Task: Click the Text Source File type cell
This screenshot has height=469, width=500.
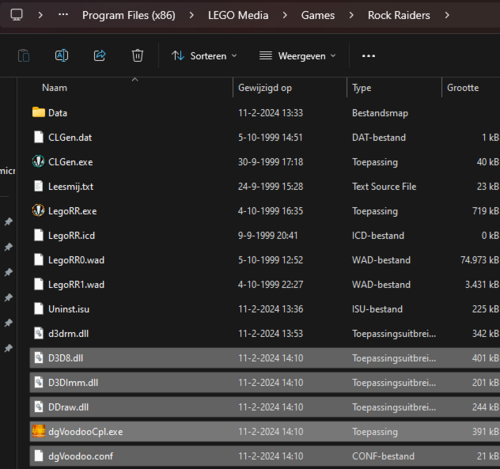Action: 384,186
